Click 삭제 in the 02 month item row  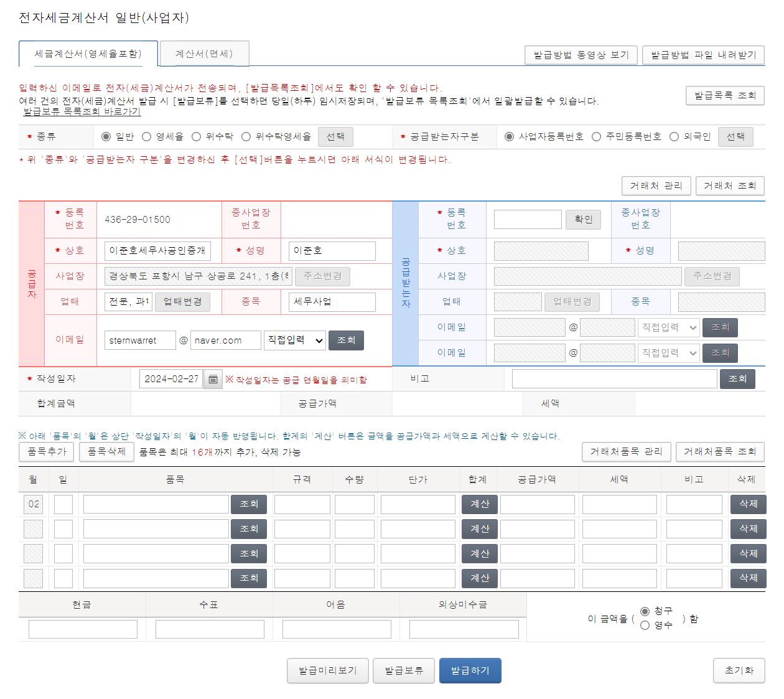tap(749, 504)
